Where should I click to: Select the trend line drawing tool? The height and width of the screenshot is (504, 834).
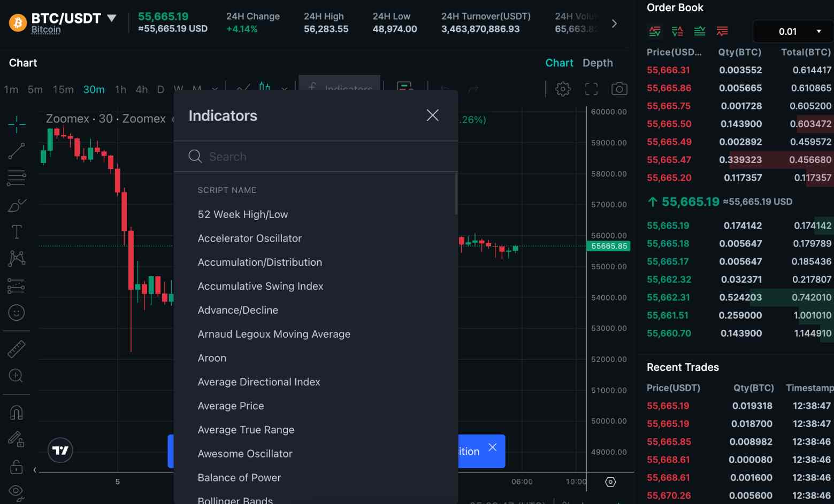tap(17, 151)
